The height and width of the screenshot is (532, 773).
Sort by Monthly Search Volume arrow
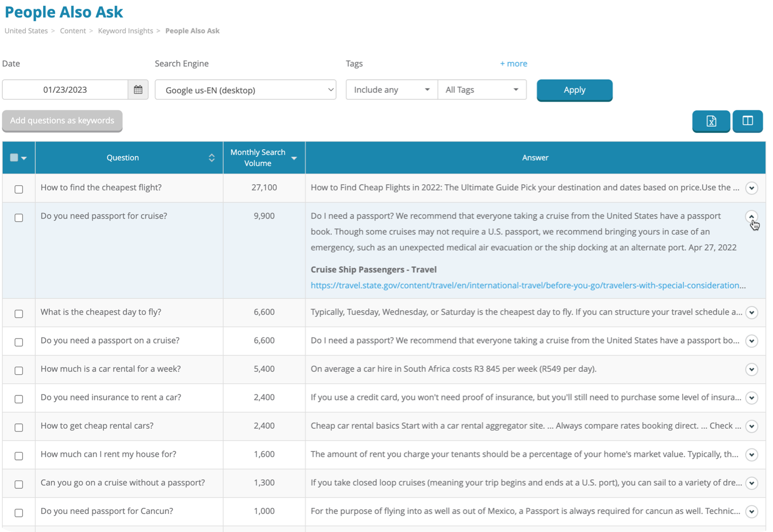point(294,158)
